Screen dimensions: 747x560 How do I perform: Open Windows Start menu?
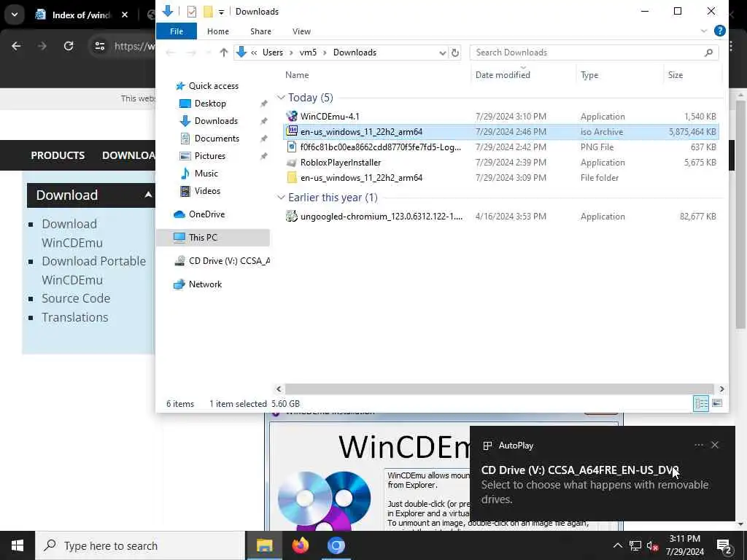[18, 545]
